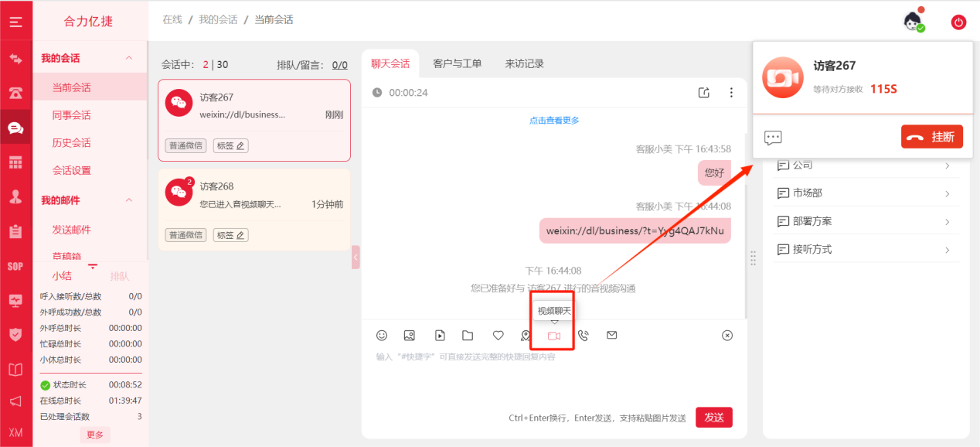Open the transfer arrows sidebar icon
The image size is (980, 447).
click(15, 58)
